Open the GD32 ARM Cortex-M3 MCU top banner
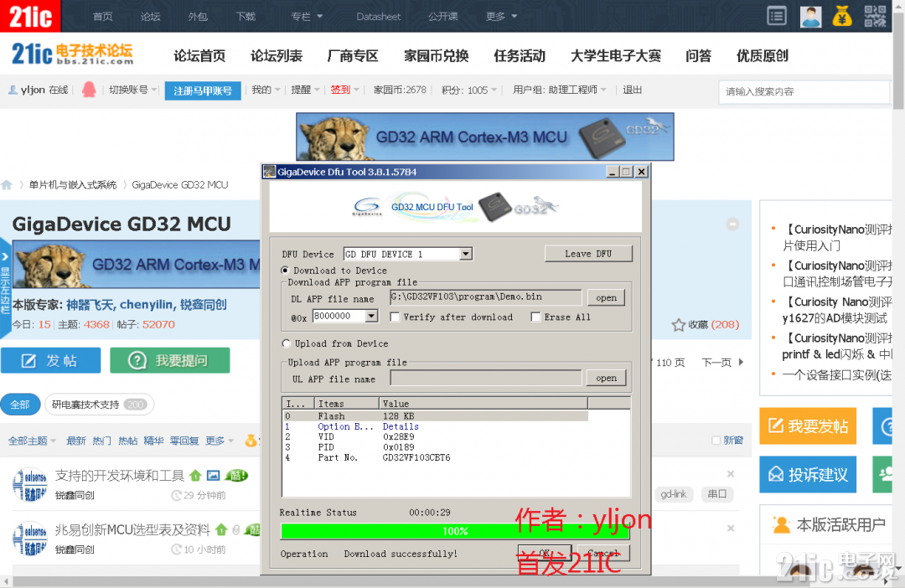 click(485, 137)
